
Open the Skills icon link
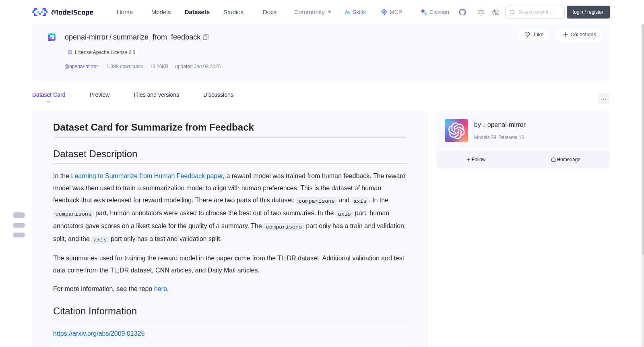[x=355, y=12]
